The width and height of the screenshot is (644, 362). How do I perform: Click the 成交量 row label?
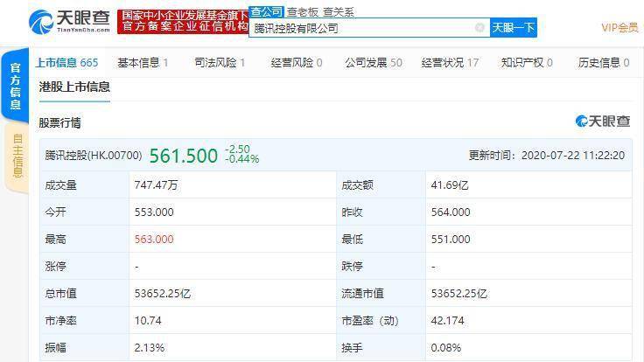tap(60, 185)
